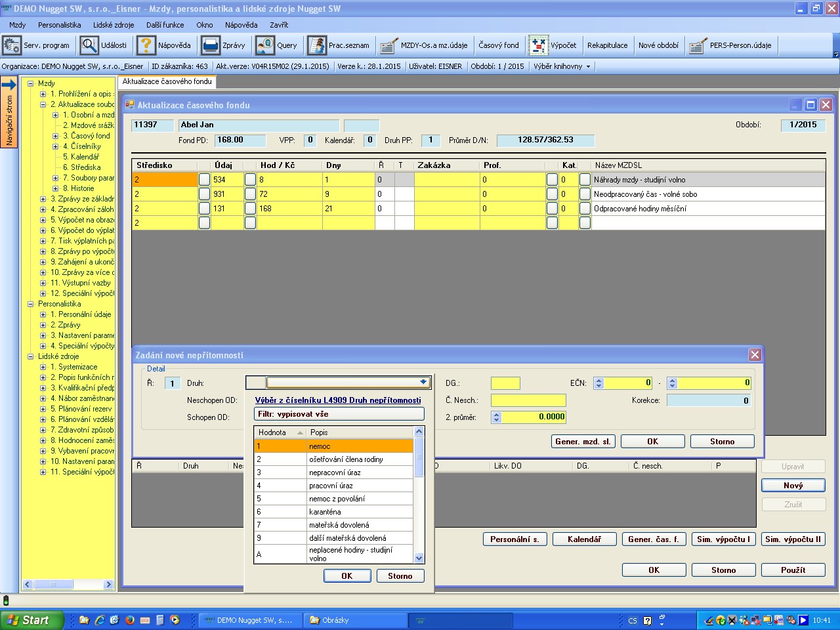Select mateřská dovolená row with value 7
The image size is (840, 630).
coord(334,525)
